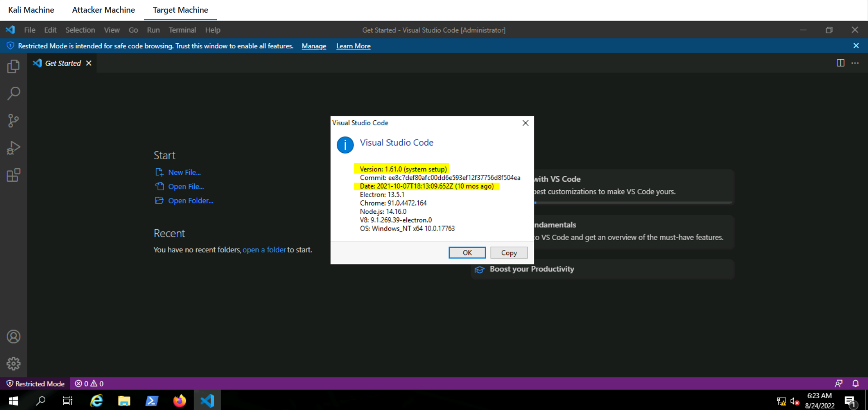The height and width of the screenshot is (410, 868).
Task: Click the network icon in system tray
Action: pyautogui.click(x=781, y=401)
